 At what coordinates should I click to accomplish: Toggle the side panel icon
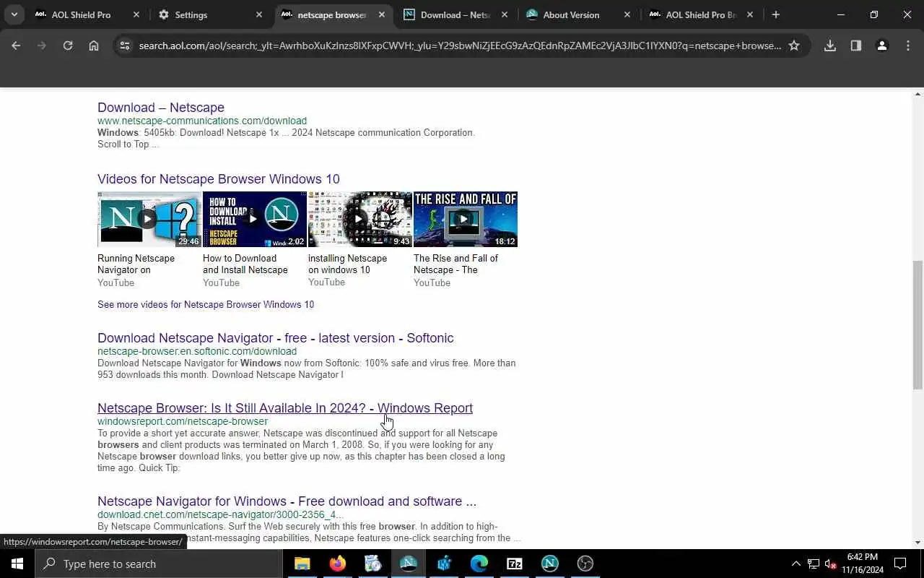pyautogui.click(x=856, y=46)
